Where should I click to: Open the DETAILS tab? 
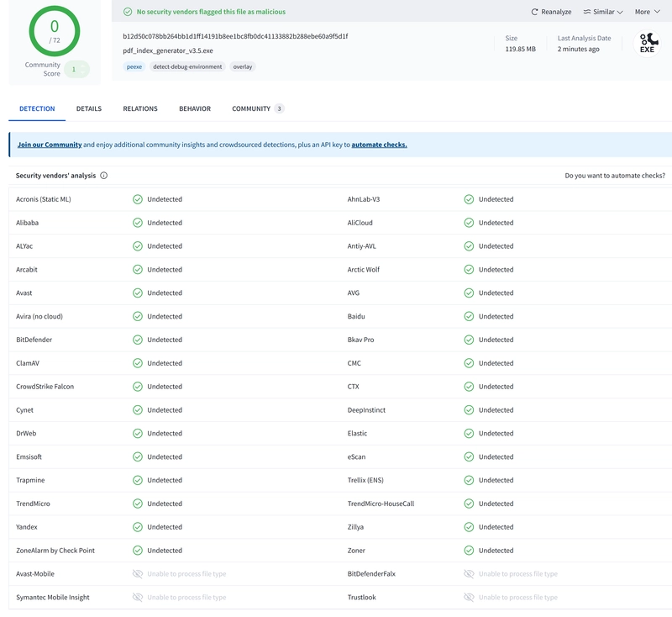pyautogui.click(x=89, y=109)
